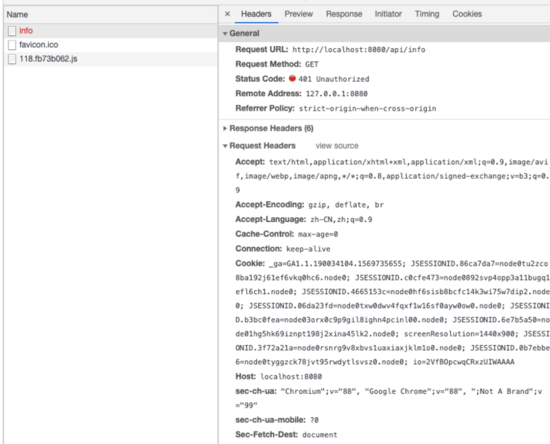The width and height of the screenshot is (550, 444).
Task: Select the 118.fb73b062.js request row
Action: click(110, 59)
